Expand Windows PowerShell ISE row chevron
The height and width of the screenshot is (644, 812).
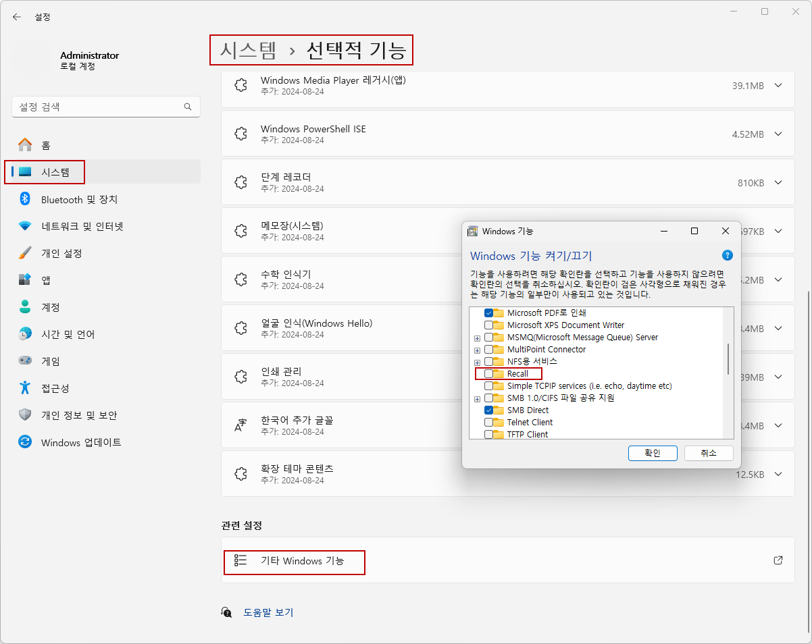tap(778, 134)
